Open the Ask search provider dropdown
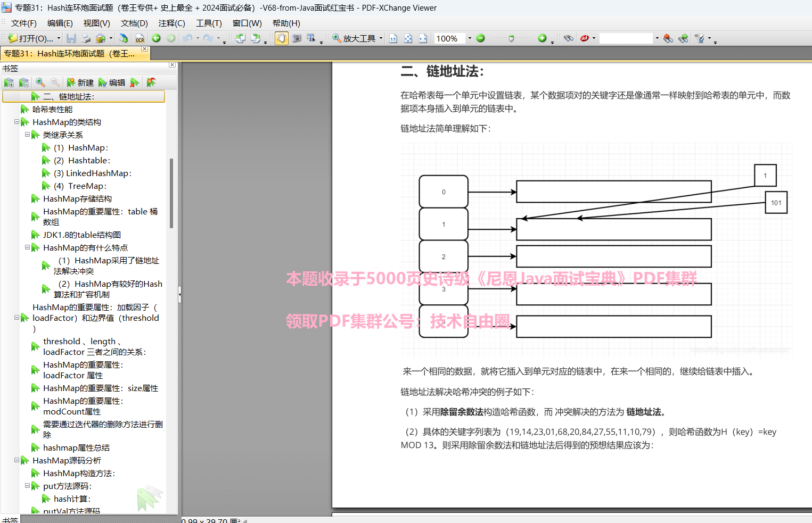812x523 pixels. coord(594,38)
